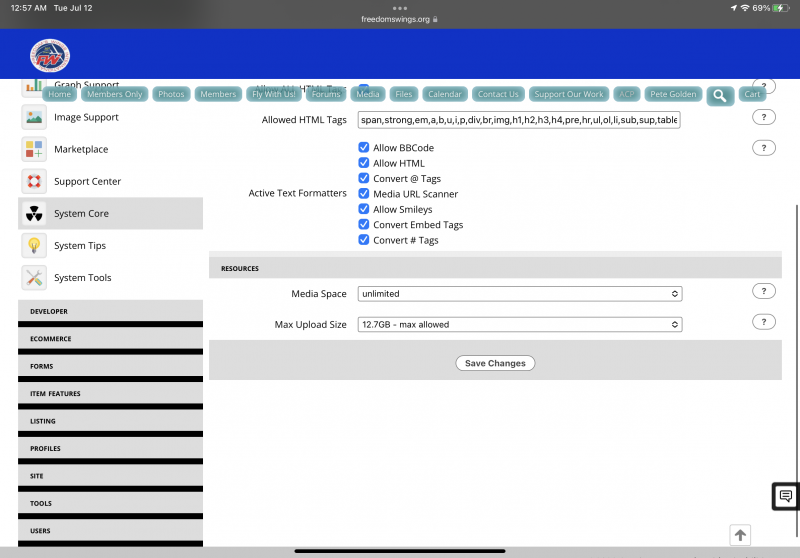The image size is (800, 558).
Task: Open System Tools wrench icon
Action: pos(34,278)
